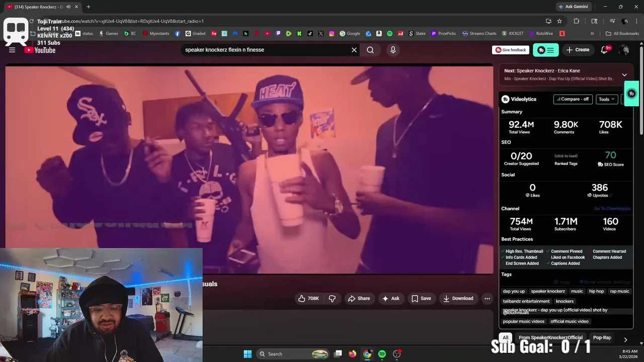The height and width of the screenshot is (362, 644).
Task: Ask Gemini from the title bar
Action: (x=573, y=7)
